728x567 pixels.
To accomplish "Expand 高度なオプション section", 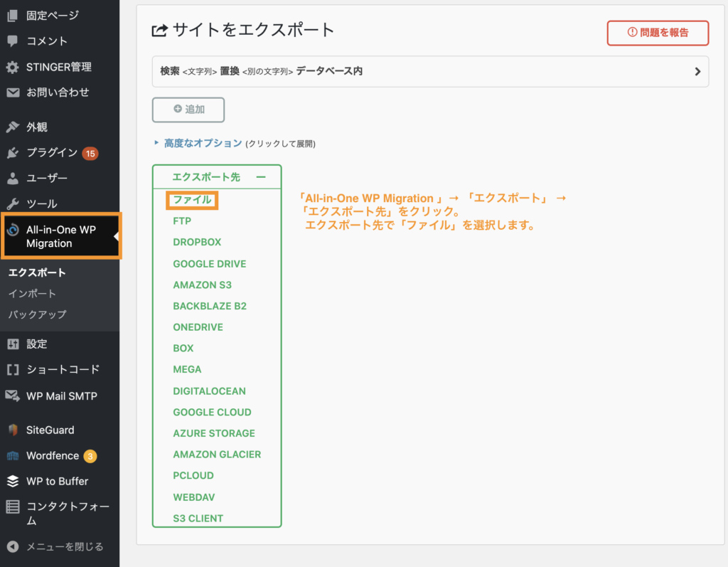I will (x=203, y=143).
